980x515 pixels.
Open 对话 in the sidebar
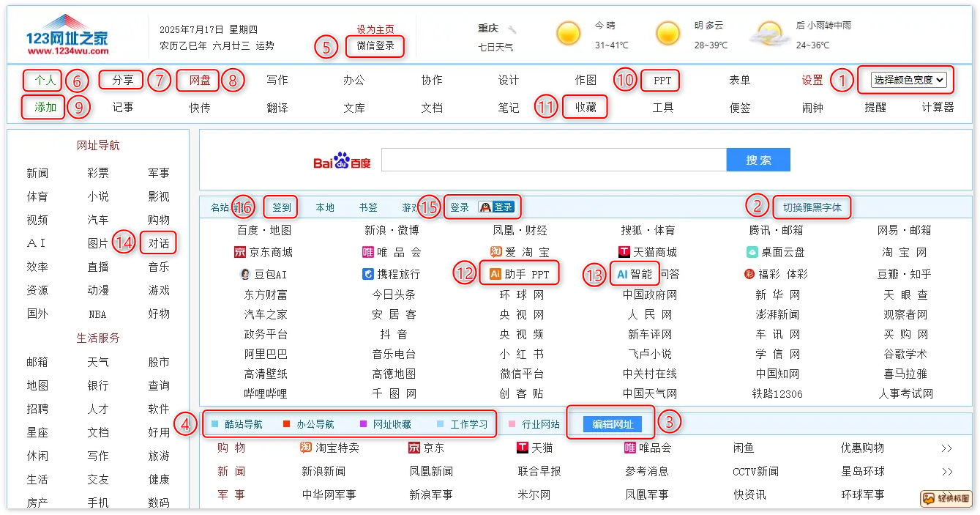[159, 243]
